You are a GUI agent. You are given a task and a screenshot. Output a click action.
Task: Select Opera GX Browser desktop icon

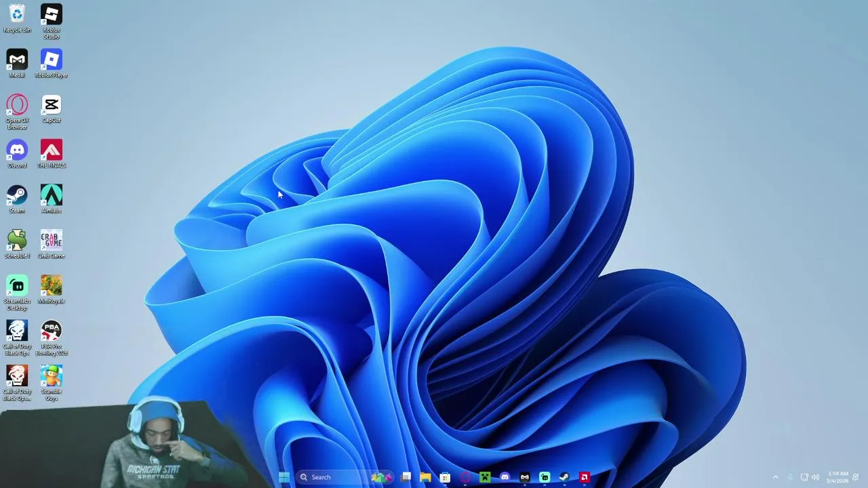point(17,112)
